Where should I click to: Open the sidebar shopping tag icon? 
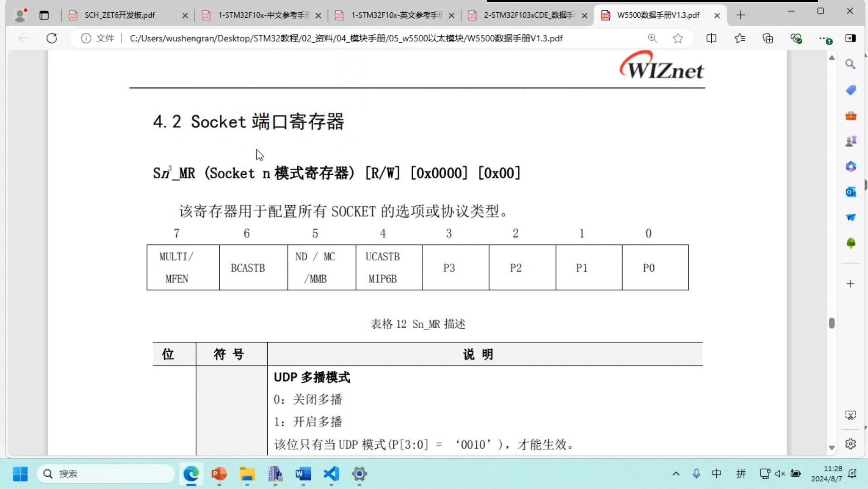coord(850,90)
